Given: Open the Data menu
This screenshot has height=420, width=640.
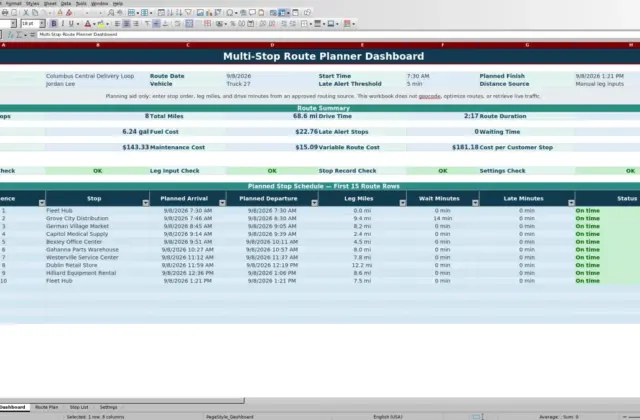Looking at the screenshot, I should pos(66,3).
